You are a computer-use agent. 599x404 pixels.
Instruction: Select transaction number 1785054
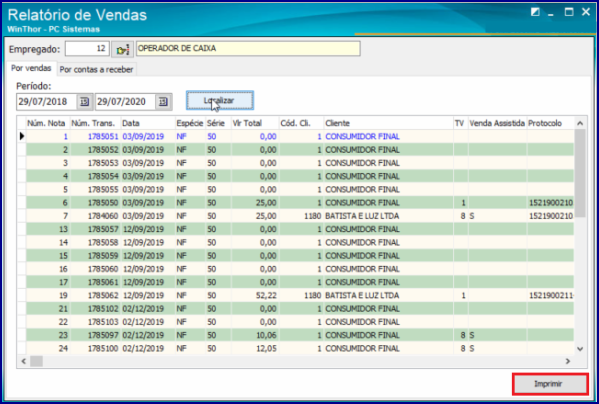click(103, 176)
